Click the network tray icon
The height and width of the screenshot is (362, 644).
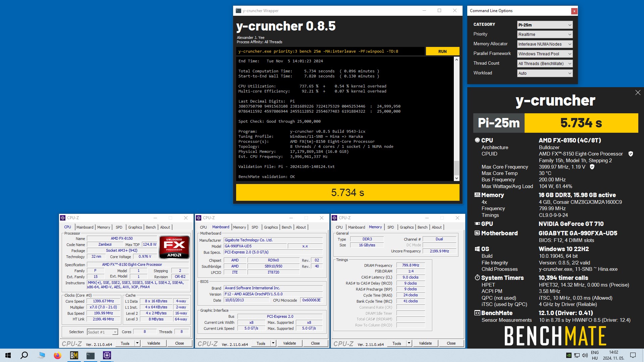point(577,355)
